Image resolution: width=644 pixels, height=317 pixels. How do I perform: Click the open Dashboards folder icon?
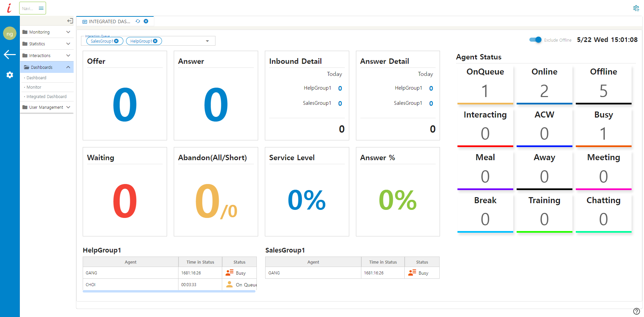(x=27, y=67)
